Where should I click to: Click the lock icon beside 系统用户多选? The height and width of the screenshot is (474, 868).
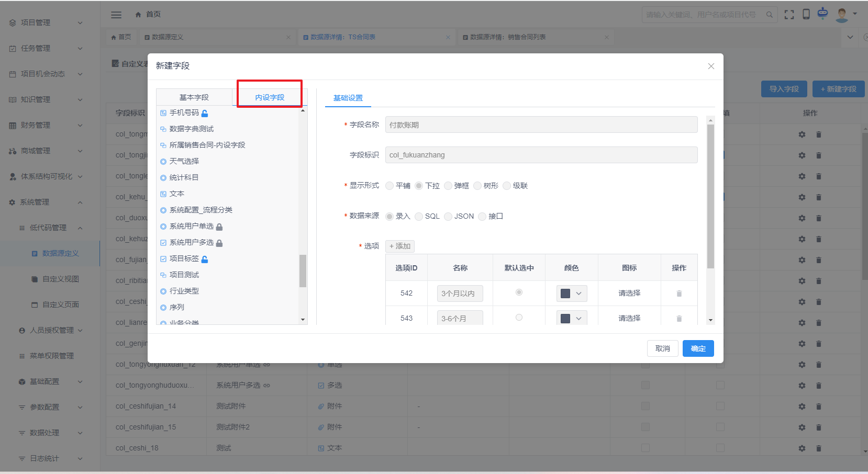(219, 243)
